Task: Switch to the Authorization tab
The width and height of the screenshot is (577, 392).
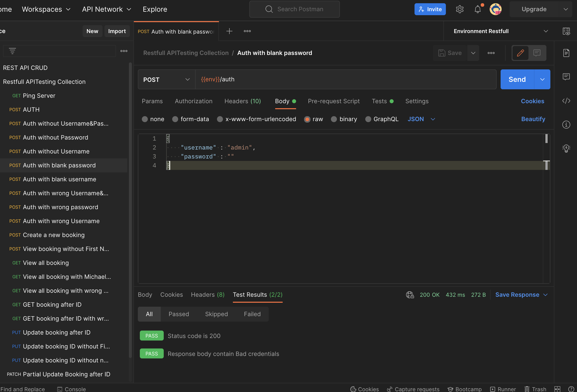Action: pos(194,101)
